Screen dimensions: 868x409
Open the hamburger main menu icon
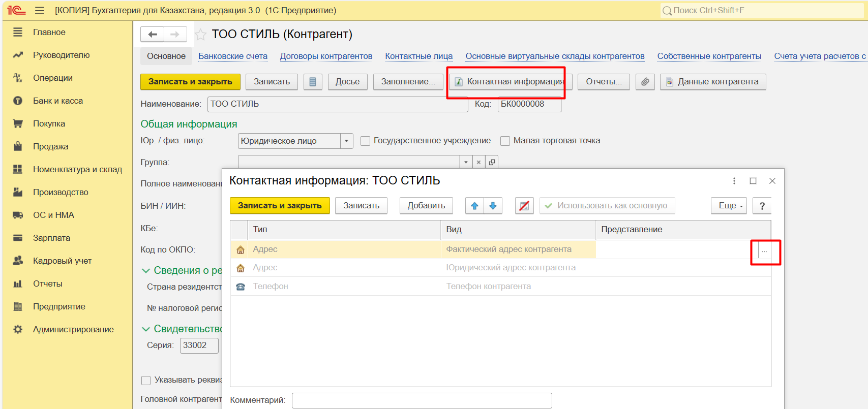coord(40,11)
